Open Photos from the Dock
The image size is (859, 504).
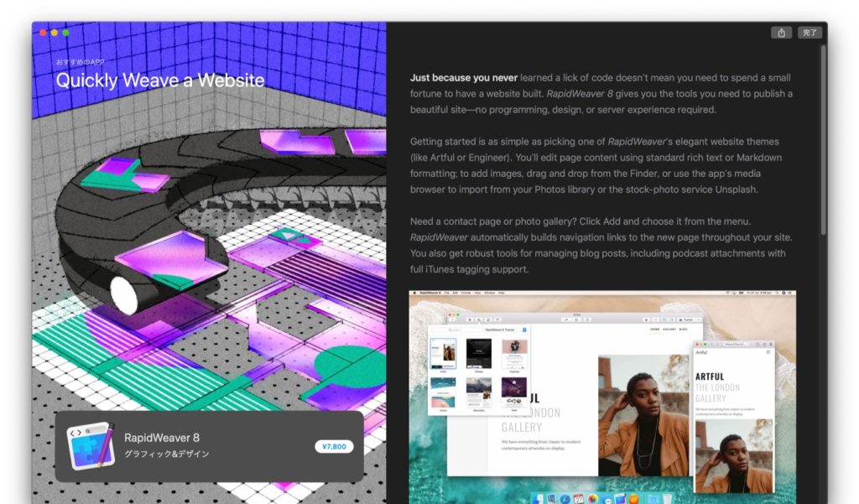tap(591, 499)
